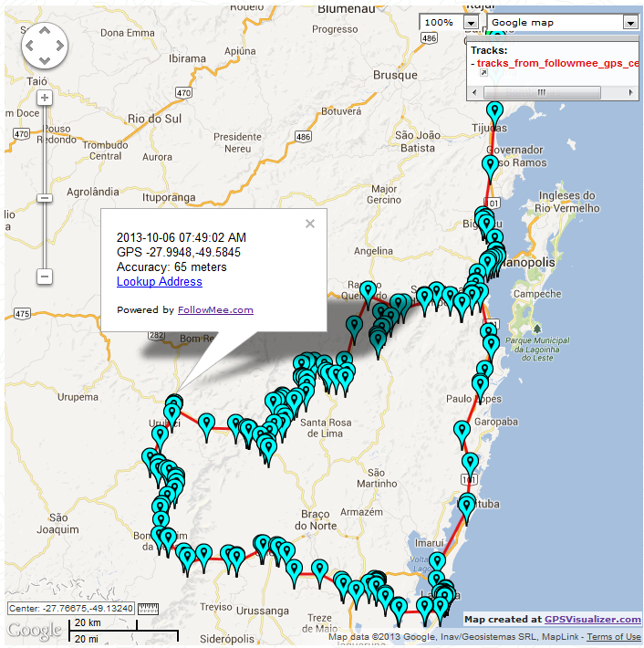The image size is (644, 648).
Task: Click the Santa Rosa de Lima label
Action: (326, 428)
